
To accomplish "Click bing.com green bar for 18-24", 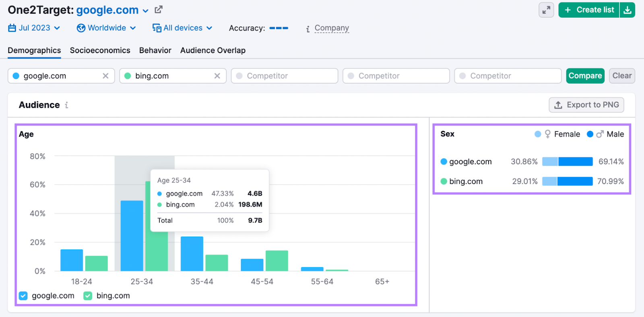I will coord(97,263).
